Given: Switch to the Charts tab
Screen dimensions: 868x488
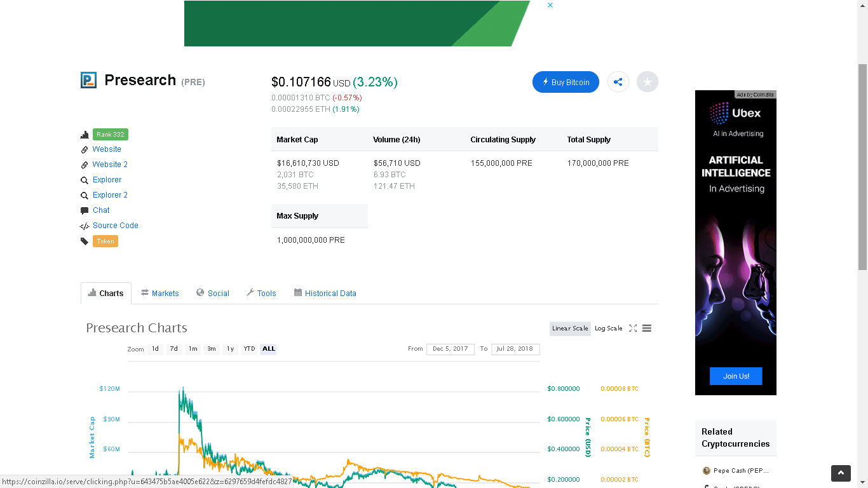Looking at the screenshot, I should coord(106,293).
